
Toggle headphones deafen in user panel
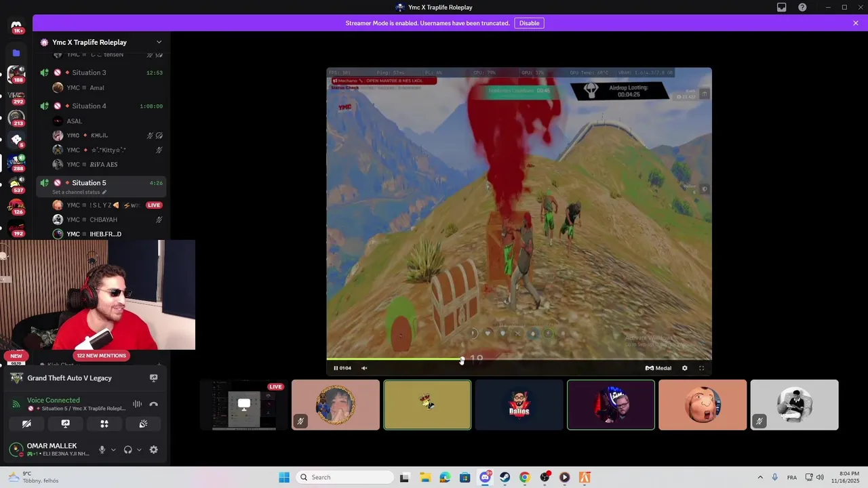(127, 449)
